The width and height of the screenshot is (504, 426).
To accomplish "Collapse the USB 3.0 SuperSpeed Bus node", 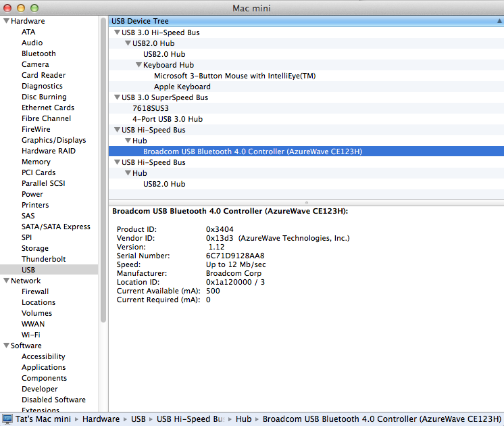I will [117, 97].
